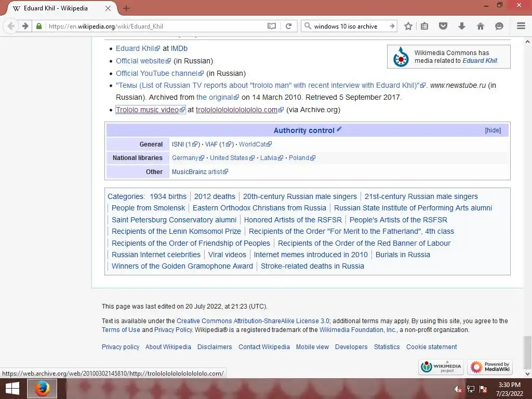Open the Official YouTube channel link
The image size is (532, 399).
[x=159, y=73]
